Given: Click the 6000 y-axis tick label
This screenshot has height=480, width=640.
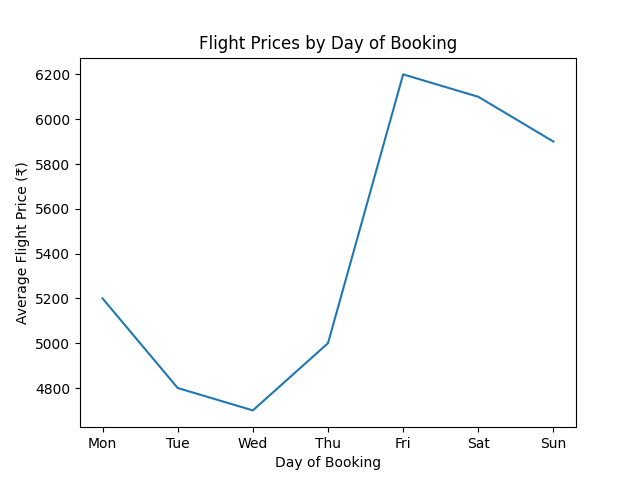Looking at the screenshot, I should (x=55, y=120).
